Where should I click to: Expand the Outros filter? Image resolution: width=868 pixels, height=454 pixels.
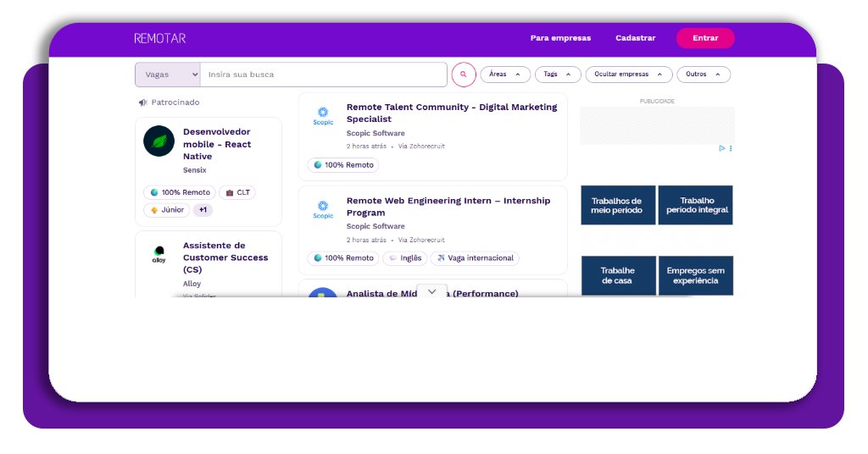pos(703,74)
